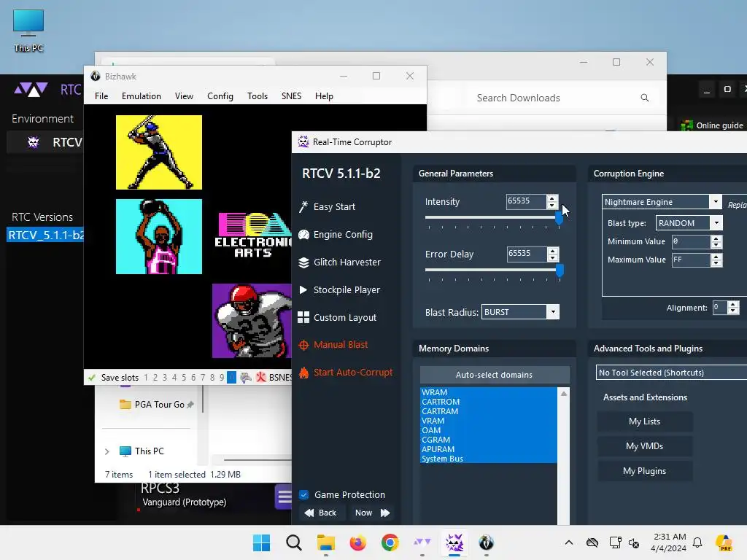The height and width of the screenshot is (560, 747).
Task: Click the Bizhawk title bar logo icon
Action: click(x=96, y=76)
